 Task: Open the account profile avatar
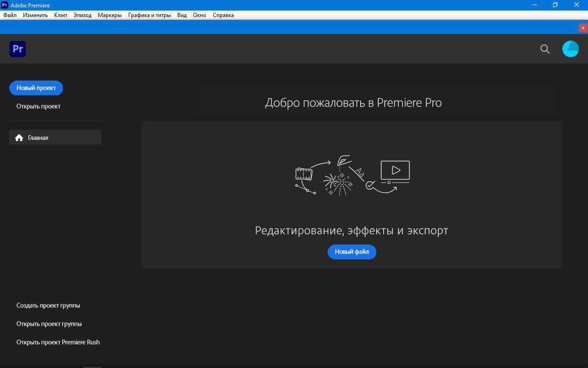pos(571,49)
